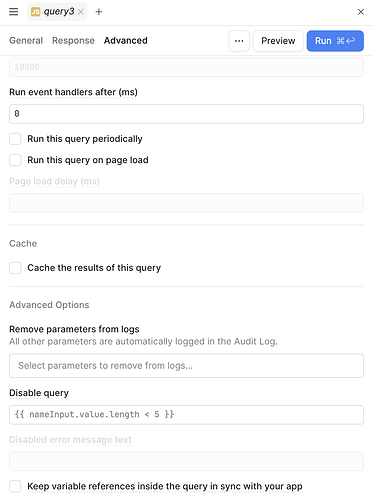Add a new query with plus icon
This screenshot has width=373, height=500.
pos(99,12)
